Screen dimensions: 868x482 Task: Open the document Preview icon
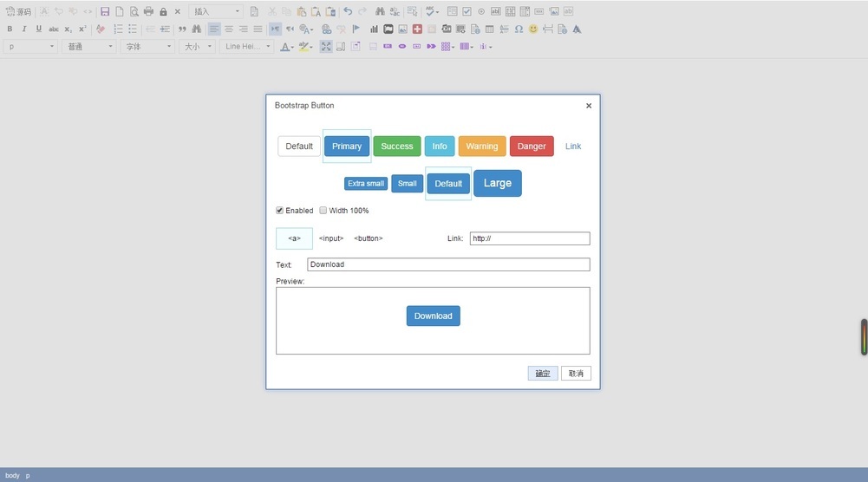tap(134, 11)
